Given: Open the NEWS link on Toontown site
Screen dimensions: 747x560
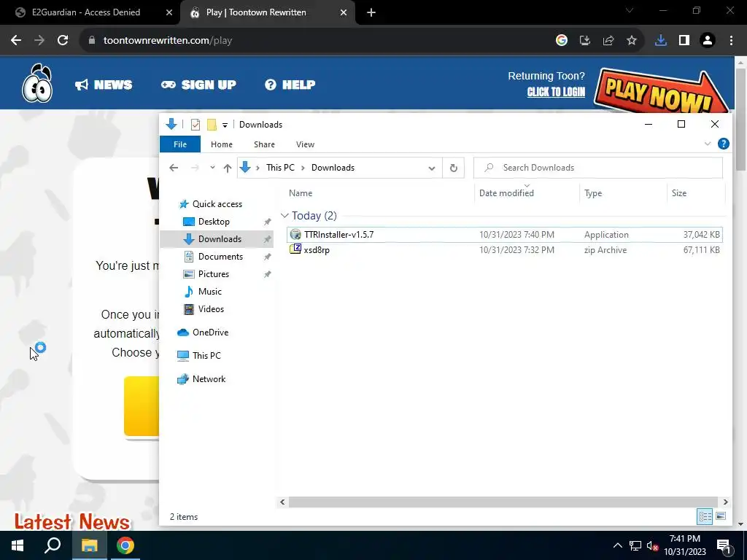Looking at the screenshot, I should pyautogui.click(x=104, y=85).
